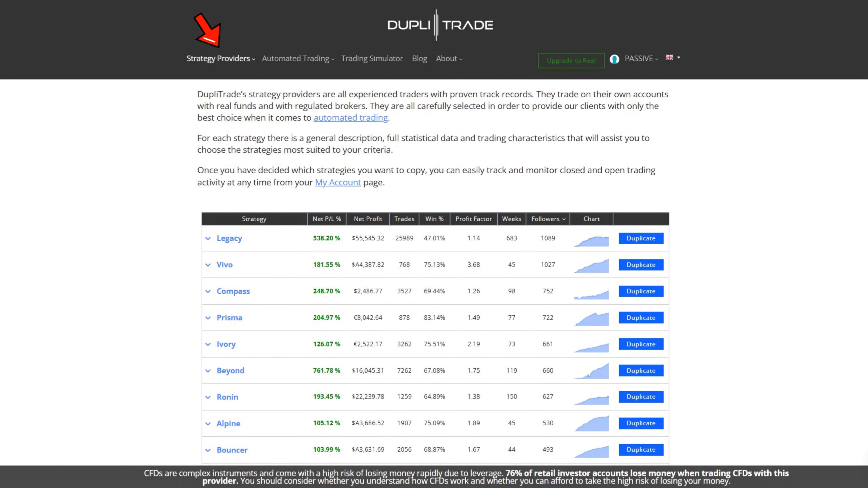Open the UK flag language selector
868x488 pixels.
673,58
